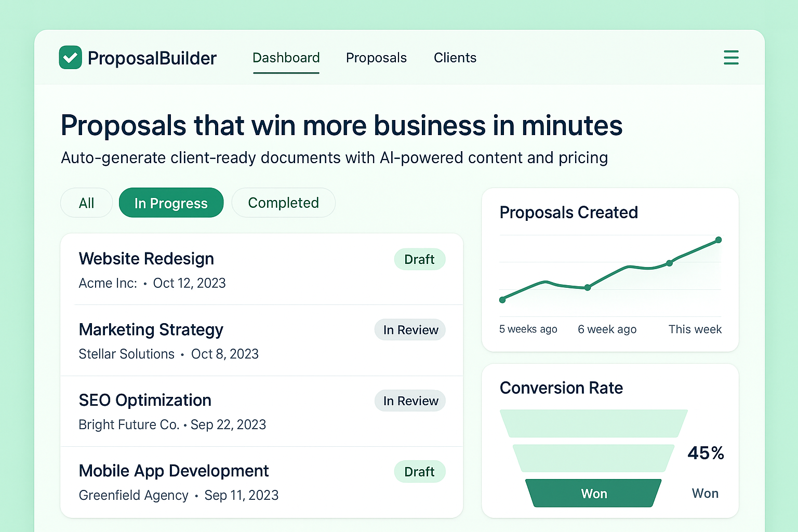Switch to the Clients tab

(x=455, y=58)
